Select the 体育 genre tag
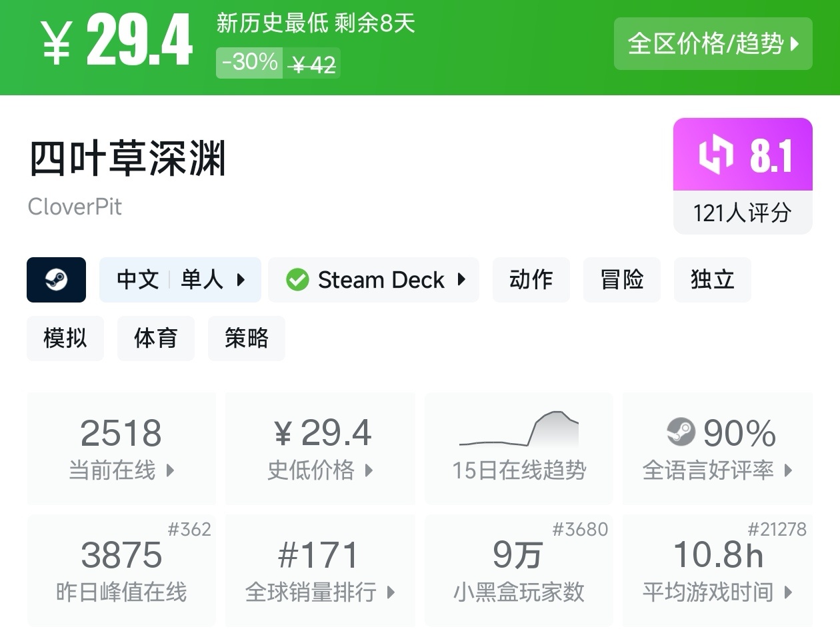This screenshot has width=840, height=643. (156, 338)
